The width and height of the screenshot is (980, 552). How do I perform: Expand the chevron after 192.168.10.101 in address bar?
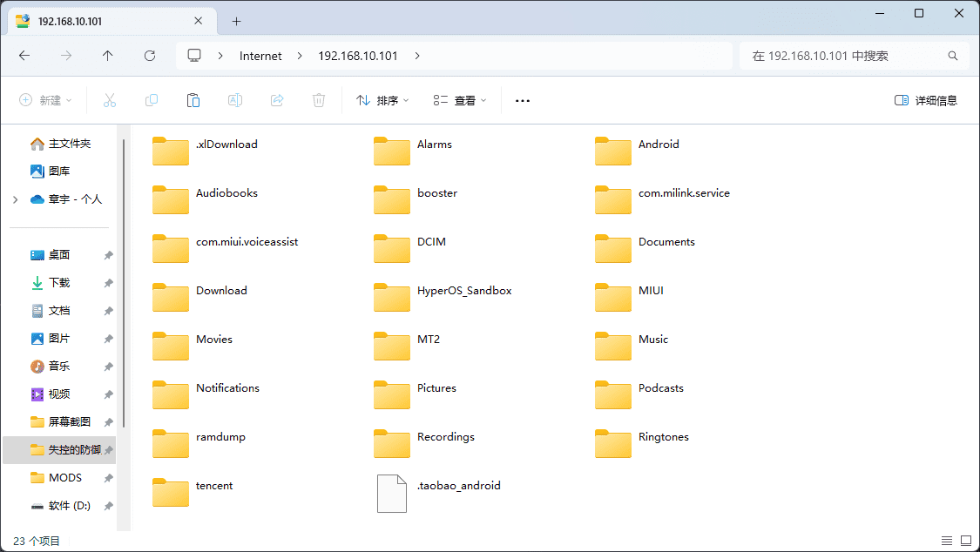417,56
